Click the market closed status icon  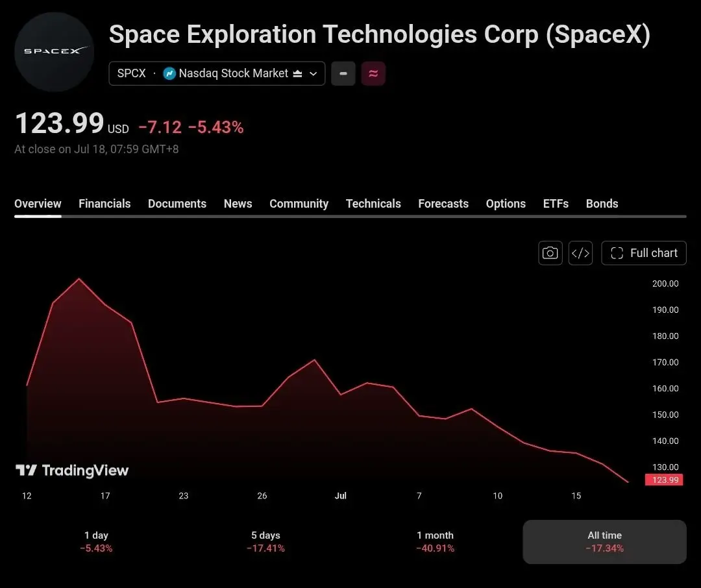298,73
